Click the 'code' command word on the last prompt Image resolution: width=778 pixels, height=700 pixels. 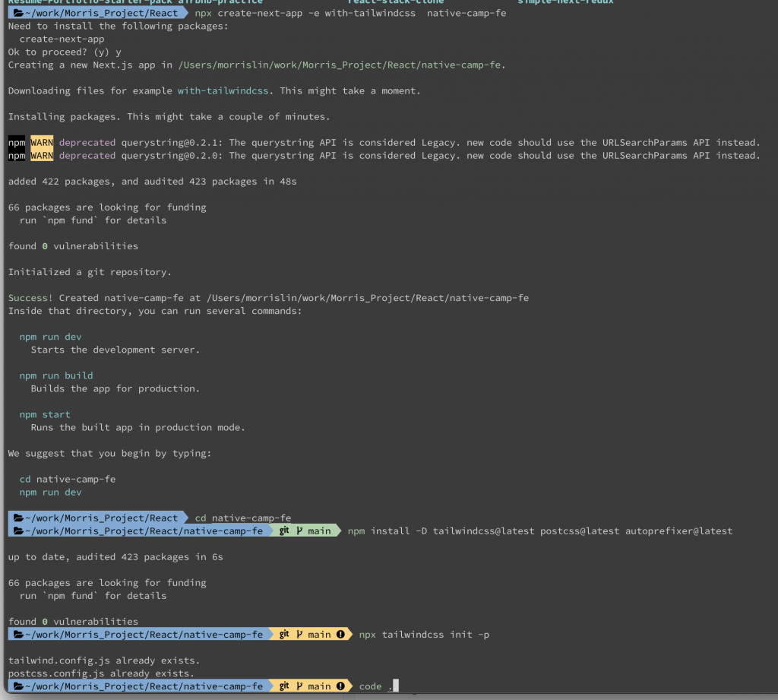coord(370,686)
